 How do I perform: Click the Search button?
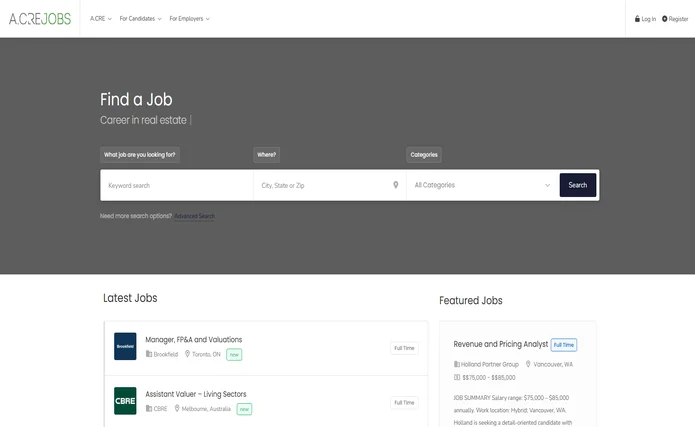(x=578, y=185)
